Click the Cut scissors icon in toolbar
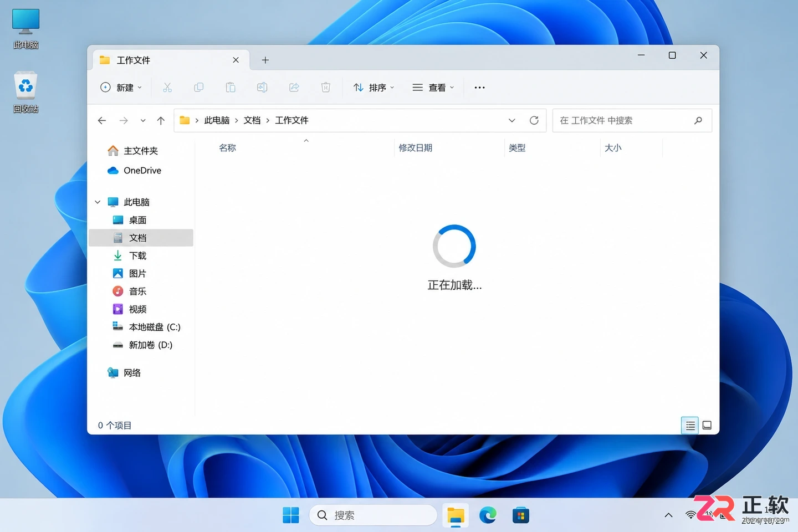The image size is (798, 532). pyautogui.click(x=167, y=88)
